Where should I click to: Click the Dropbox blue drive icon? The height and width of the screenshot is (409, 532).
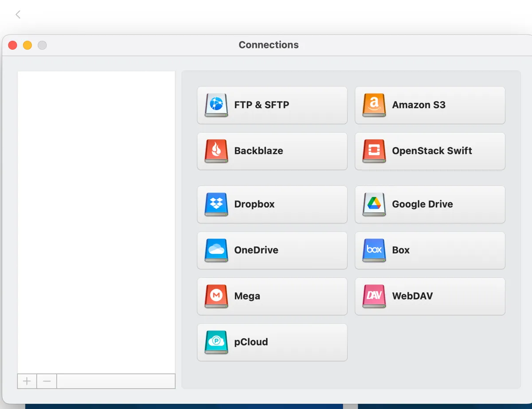(x=216, y=204)
